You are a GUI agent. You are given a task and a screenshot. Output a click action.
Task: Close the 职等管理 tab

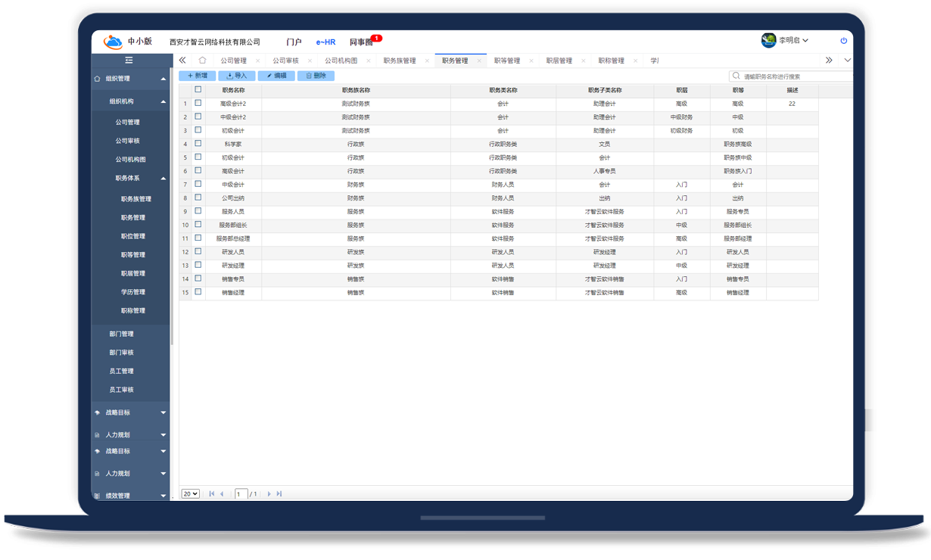click(531, 61)
